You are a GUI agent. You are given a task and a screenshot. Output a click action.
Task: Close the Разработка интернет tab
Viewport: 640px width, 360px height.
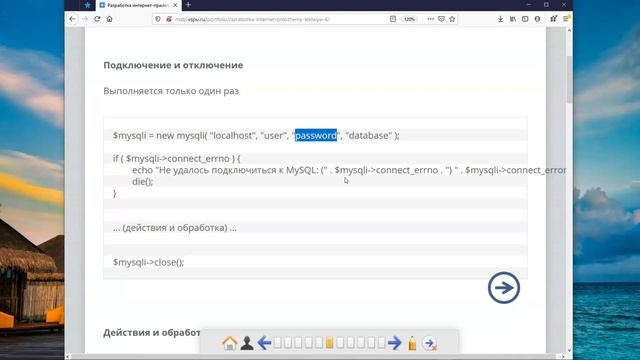click(x=175, y=5)
